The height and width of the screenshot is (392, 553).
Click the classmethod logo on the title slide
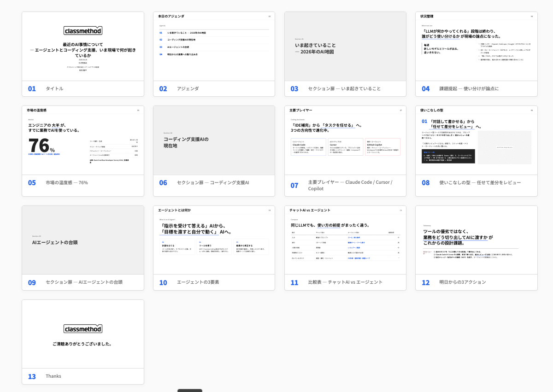(x=83, y=30)
